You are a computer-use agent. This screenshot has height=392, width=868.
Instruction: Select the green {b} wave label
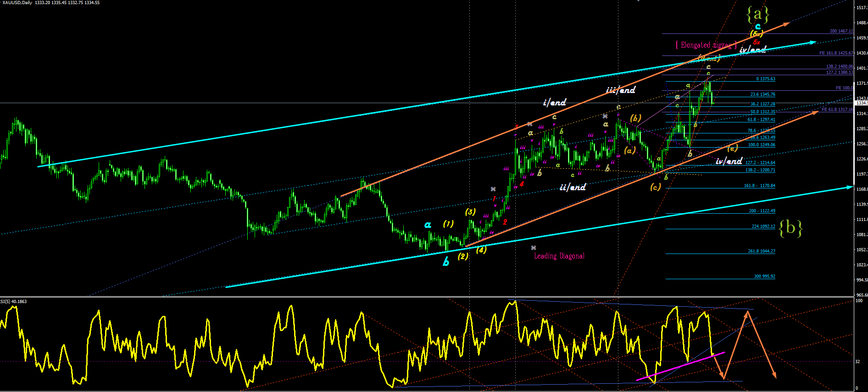click(x=791, y=228)
